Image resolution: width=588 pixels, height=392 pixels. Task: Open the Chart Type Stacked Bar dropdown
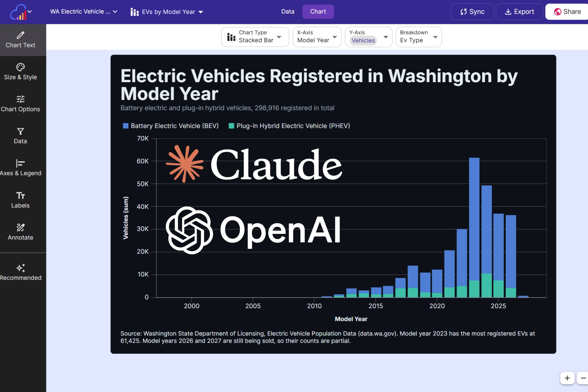tap(255, 37)
